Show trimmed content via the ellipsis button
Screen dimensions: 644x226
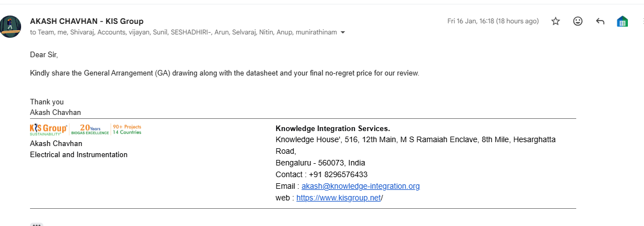(x=37, y=224)
